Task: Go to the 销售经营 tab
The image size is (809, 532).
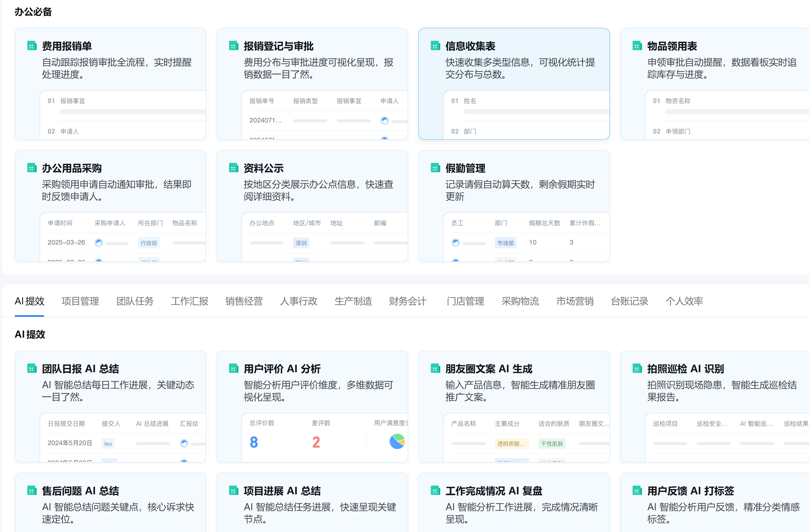Action: point(244,301)
